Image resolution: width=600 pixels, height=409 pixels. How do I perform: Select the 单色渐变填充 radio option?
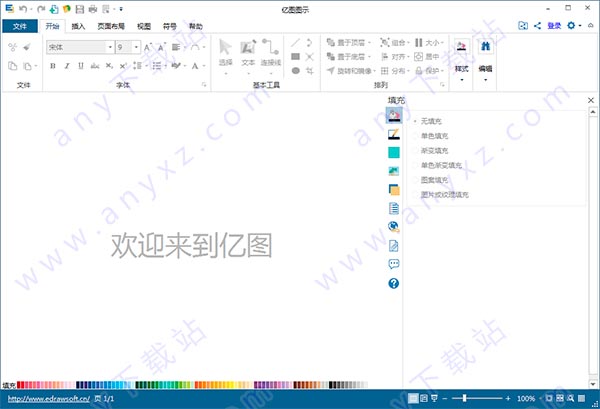[438, 165]
